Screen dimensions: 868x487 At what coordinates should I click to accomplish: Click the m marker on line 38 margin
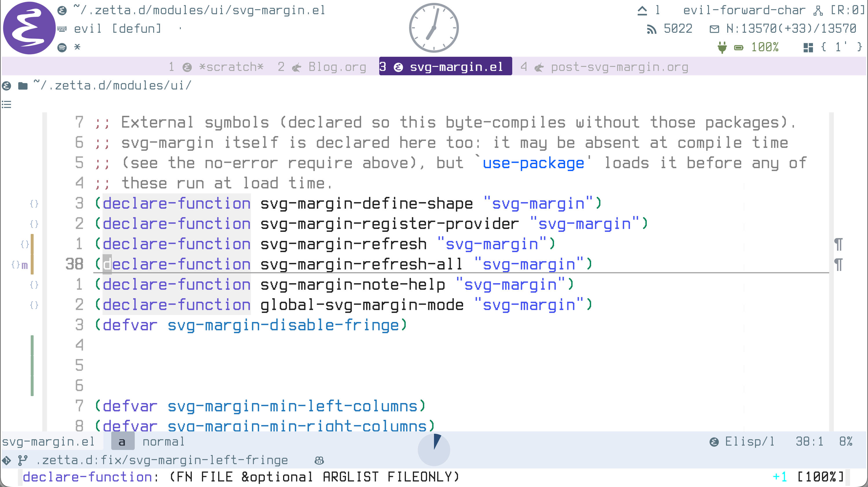click(24, 266)
